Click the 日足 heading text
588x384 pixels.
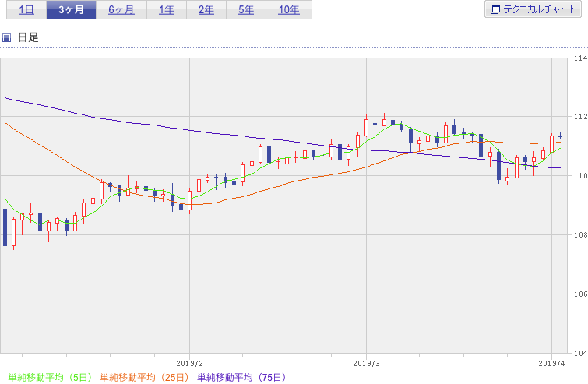coord(28,37)
